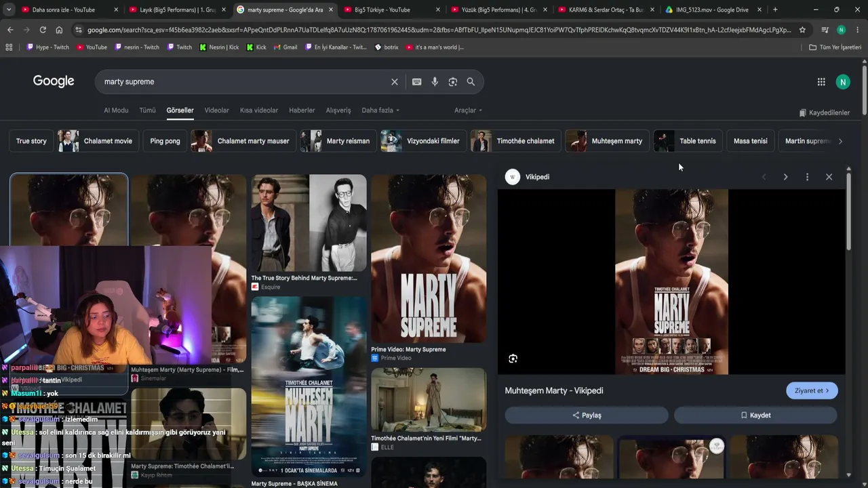Viewport: 868px width, 488px height.
Task: View site information icon in address bar
Action: coord(79,30)
